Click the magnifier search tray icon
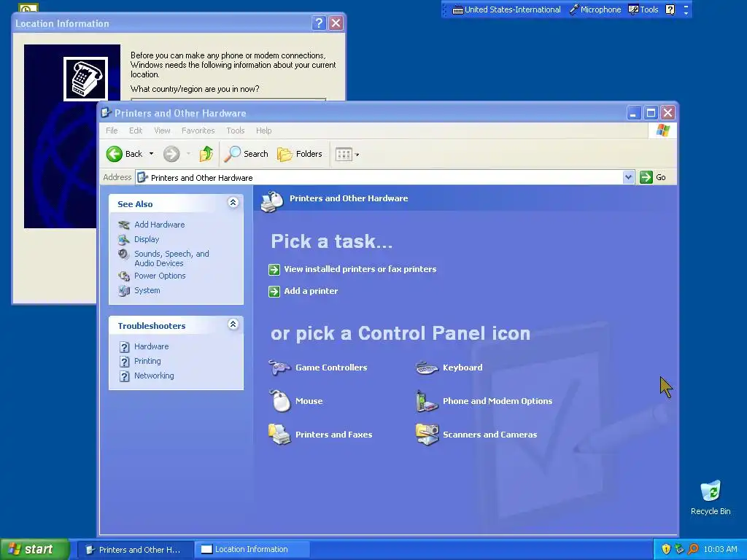747x560 pixels. pyautogui.click(x=693, y=549)
